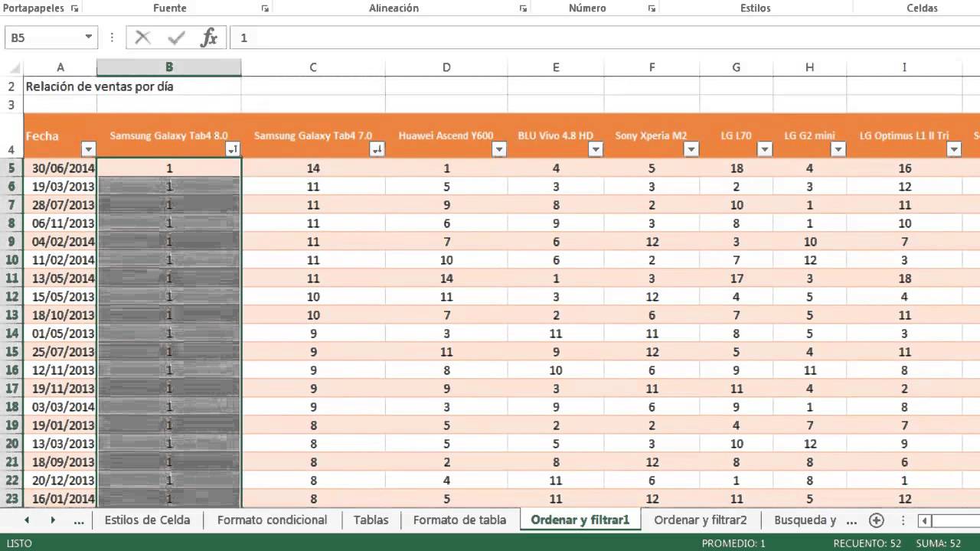
Task: Open BLU Vivo 4.8 HD filter dropdown
Action: click(x=596, y=150)
